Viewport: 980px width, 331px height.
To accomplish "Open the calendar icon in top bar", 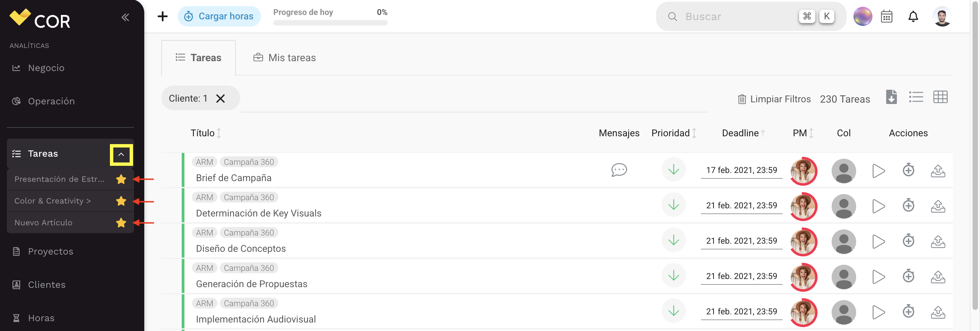I will coord(886,17).
